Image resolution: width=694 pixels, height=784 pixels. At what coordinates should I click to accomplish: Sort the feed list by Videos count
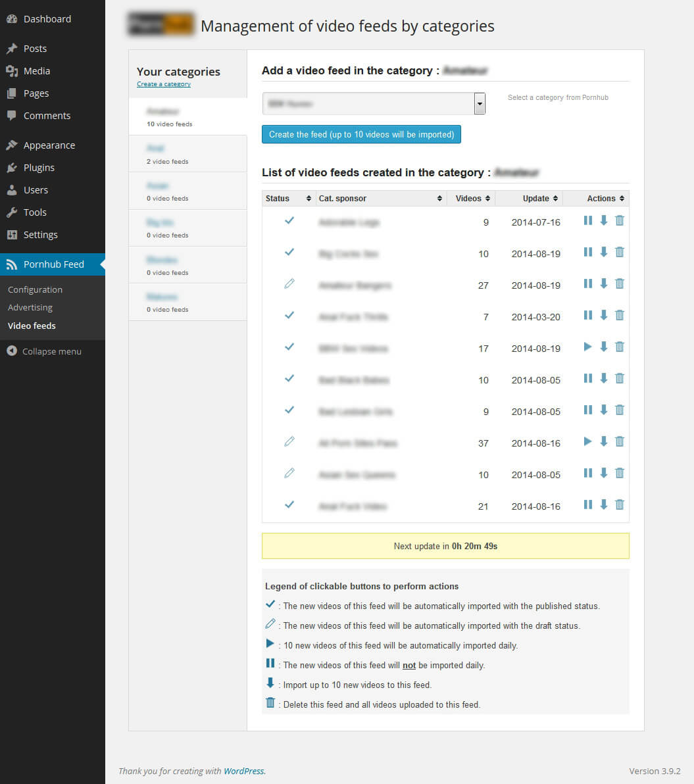click(x=471, y=199)
